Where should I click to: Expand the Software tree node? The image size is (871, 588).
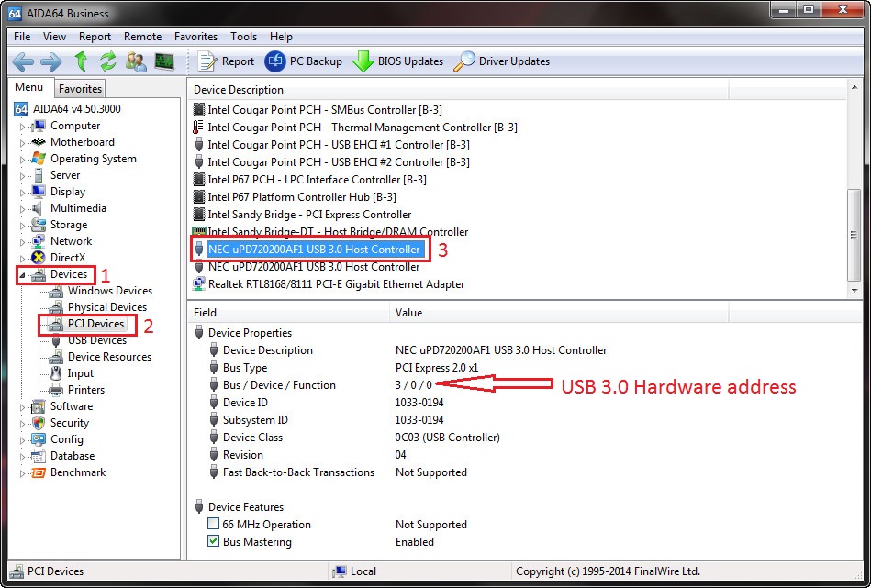pos(22,407)
